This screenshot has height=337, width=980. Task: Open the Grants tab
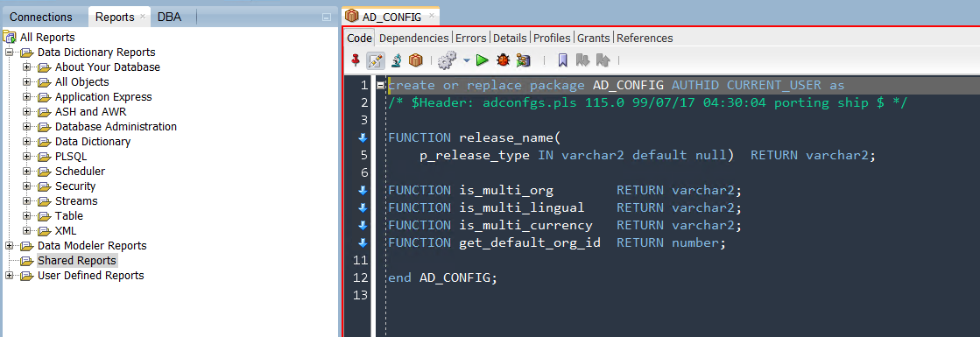(593, 39)
